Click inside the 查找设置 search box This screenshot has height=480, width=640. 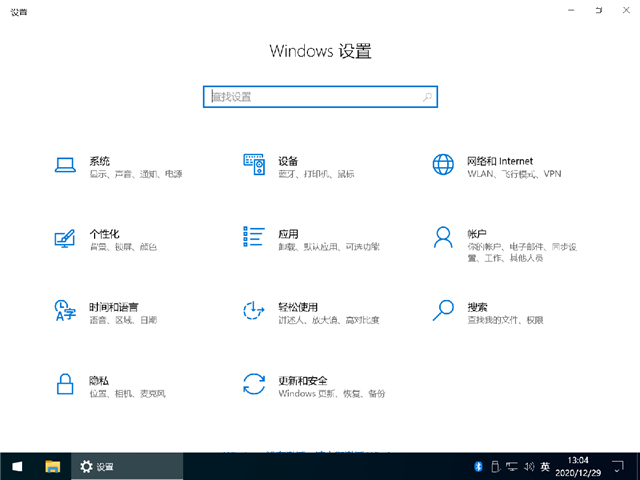(318, 97)
